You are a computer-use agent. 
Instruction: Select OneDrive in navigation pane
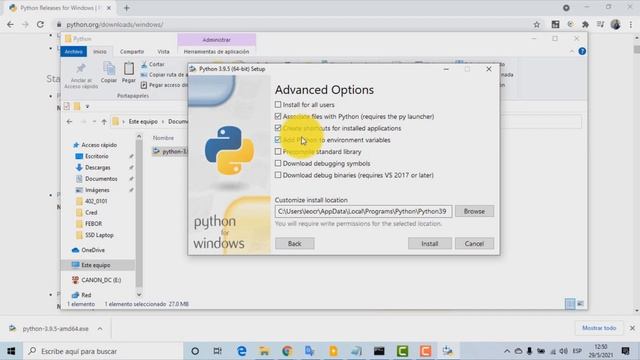coord(93,250)
